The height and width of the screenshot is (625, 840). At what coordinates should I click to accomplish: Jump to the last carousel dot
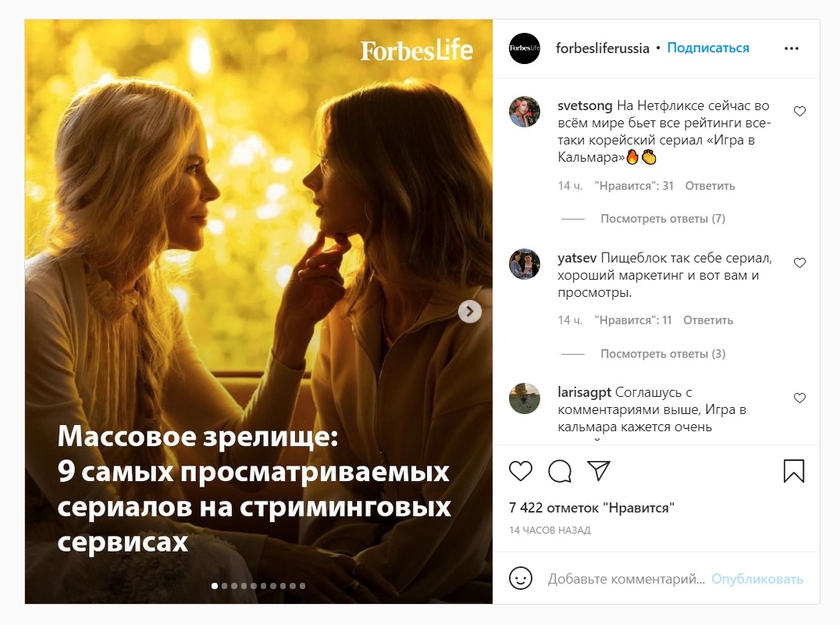(302, 586)
